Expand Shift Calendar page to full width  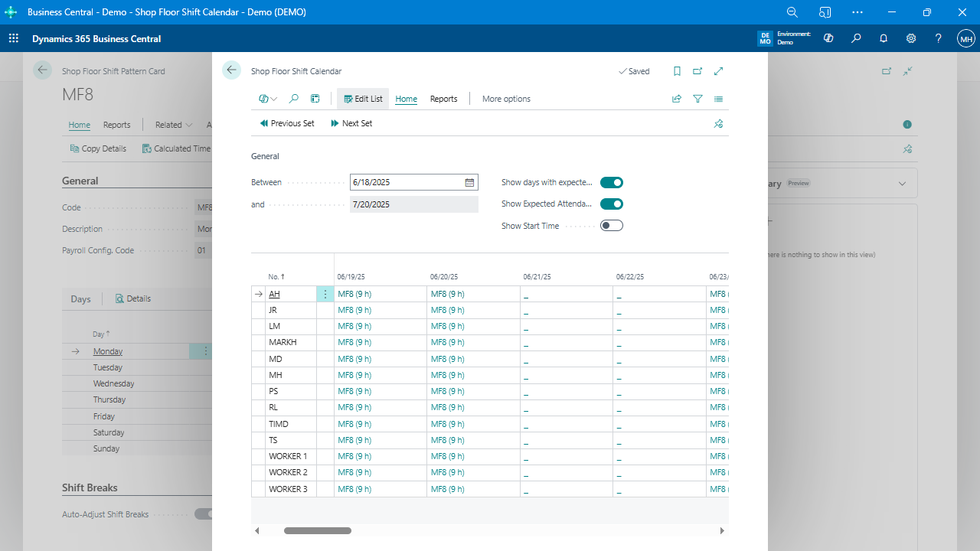click(718, 71)
